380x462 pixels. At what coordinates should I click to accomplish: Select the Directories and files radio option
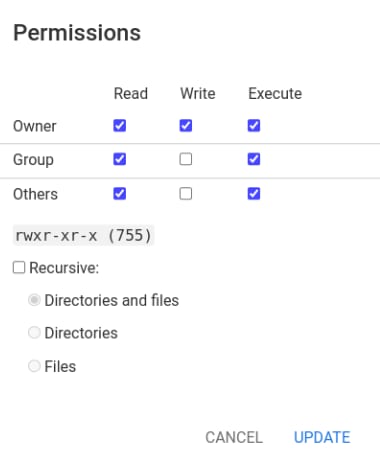34,300
